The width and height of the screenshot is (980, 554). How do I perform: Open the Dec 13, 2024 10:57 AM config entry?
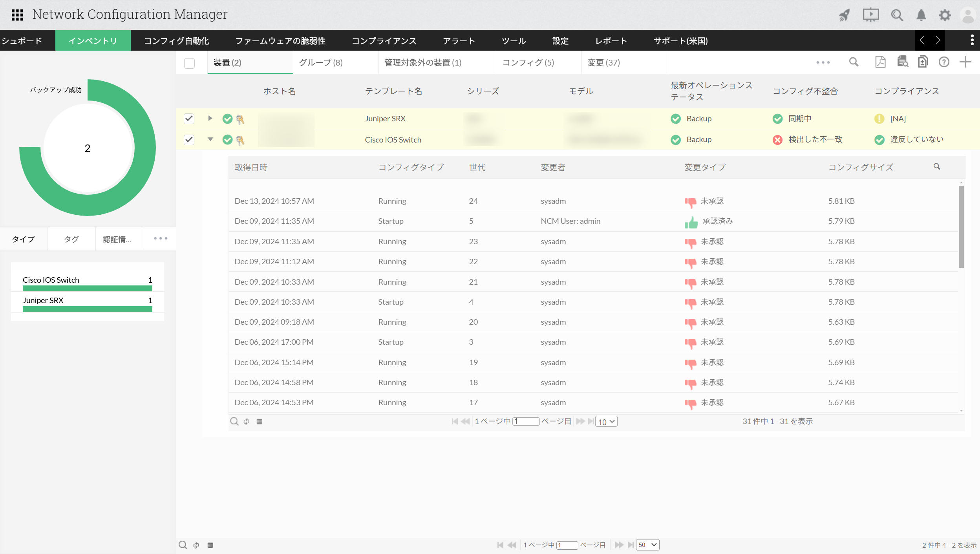pyautogui.click(x=274, y=201)
